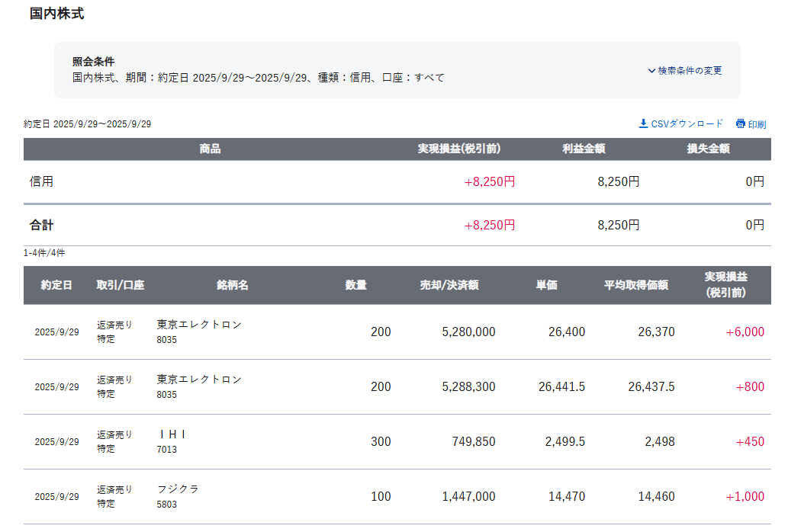Click the +6,000 realized profit value
This screenshot has height=532, width=788.
click(x=745, y=332)
